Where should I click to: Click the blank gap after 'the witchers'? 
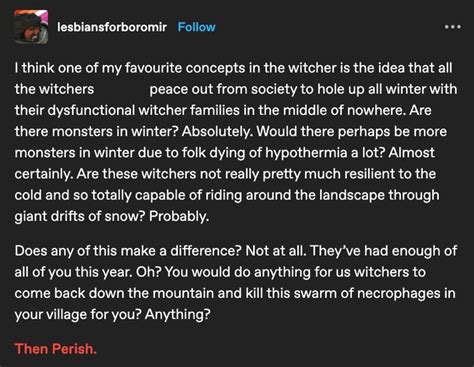coord(122,89)
